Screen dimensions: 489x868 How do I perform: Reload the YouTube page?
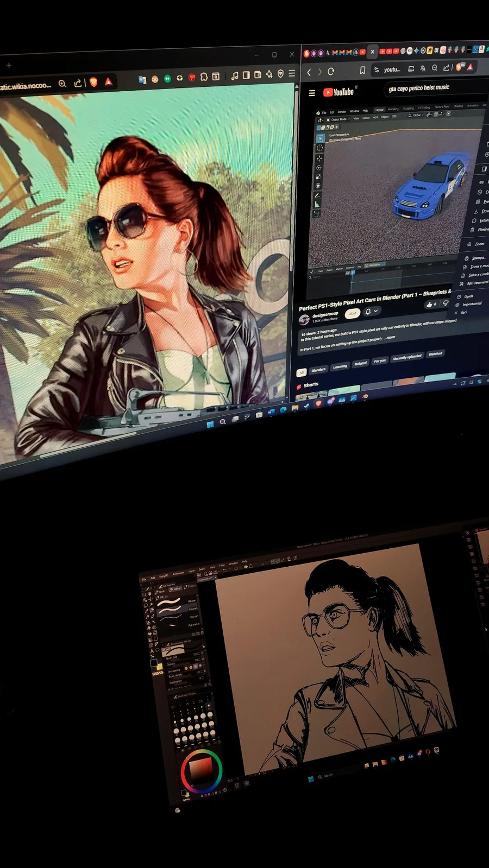331,71
